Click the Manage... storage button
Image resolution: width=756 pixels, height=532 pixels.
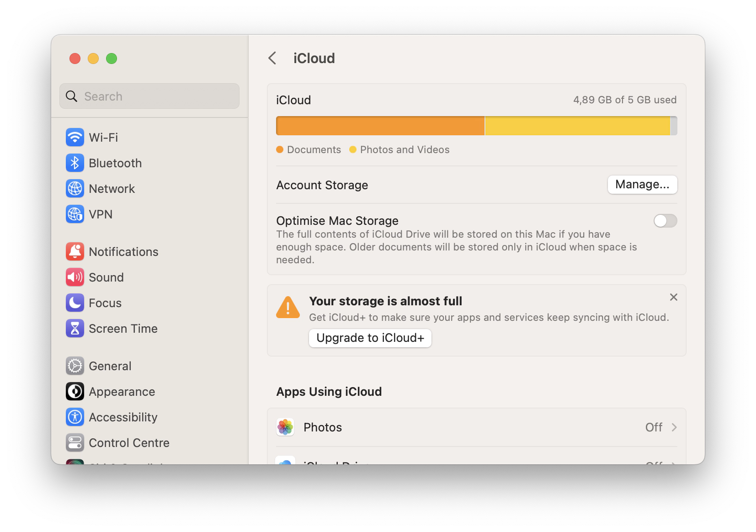pos(642,184)
